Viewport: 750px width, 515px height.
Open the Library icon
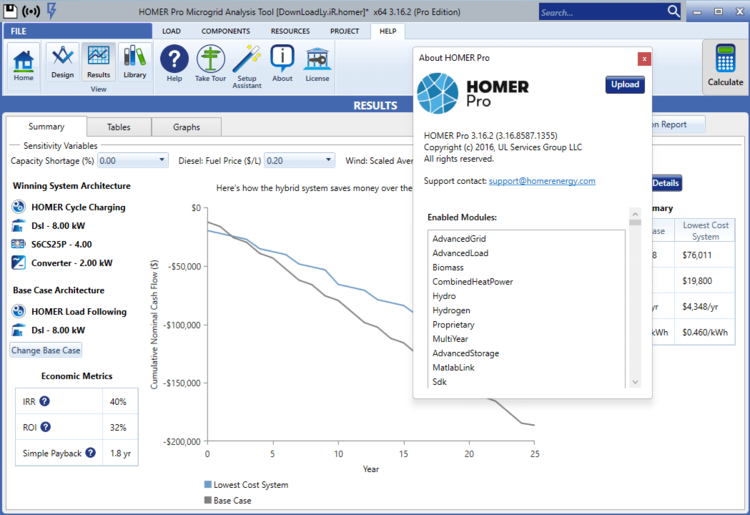point(134,60)
